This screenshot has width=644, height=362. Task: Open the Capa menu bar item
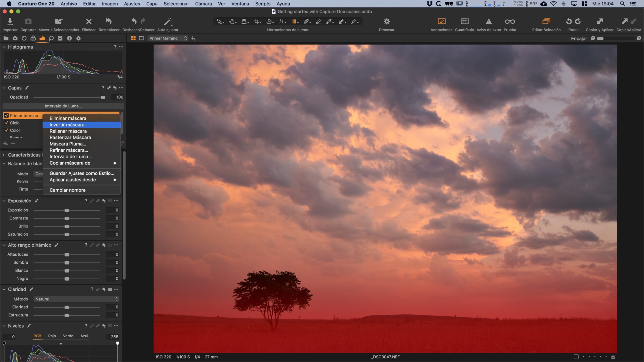152,4
